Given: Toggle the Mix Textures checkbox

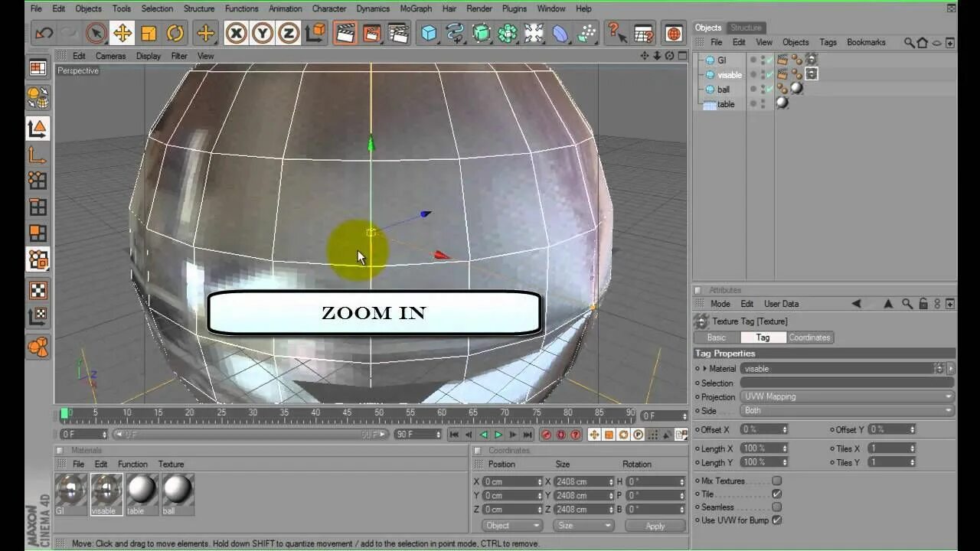Looking at the screenshot, I should pos(776,481).
